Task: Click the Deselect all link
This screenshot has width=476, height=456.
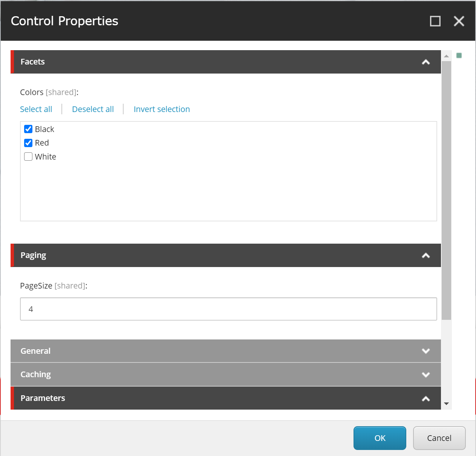Action: click(x=93, y=109)
